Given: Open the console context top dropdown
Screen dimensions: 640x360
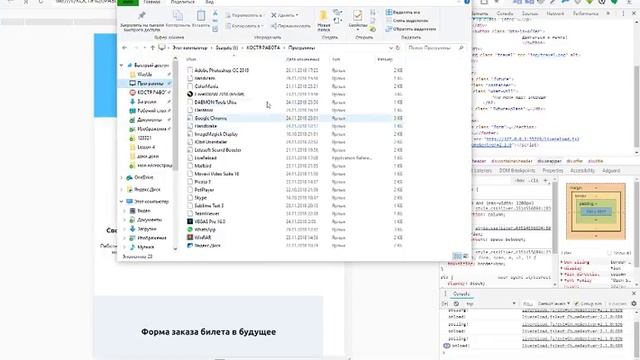Looking at the screenshot, I should pos(490,304).
